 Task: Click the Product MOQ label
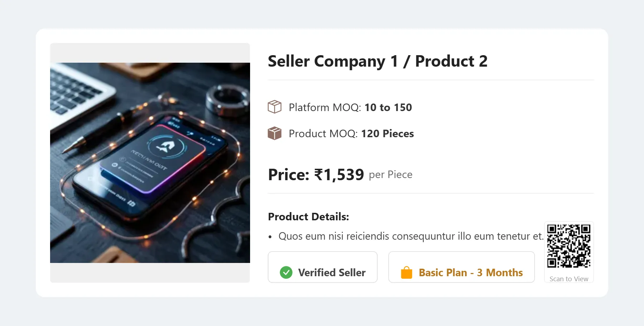pos(323,134)
